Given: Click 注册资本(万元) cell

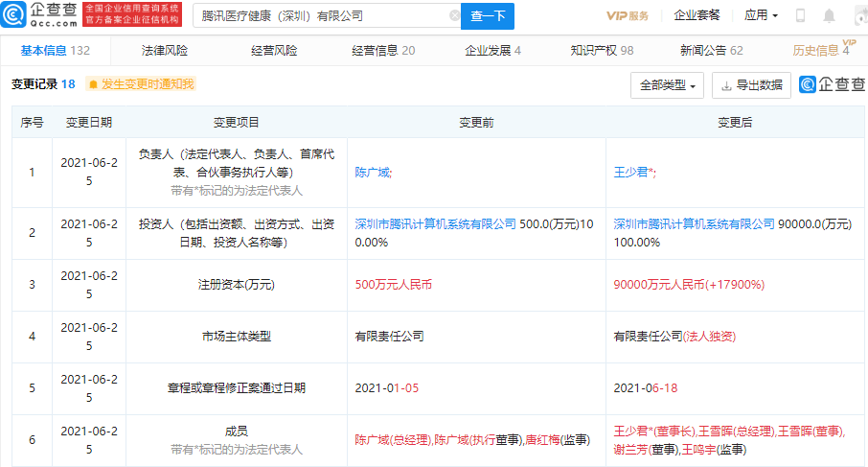Looking at the screenshot, I should pyautogui.click(x=237, y=285).
